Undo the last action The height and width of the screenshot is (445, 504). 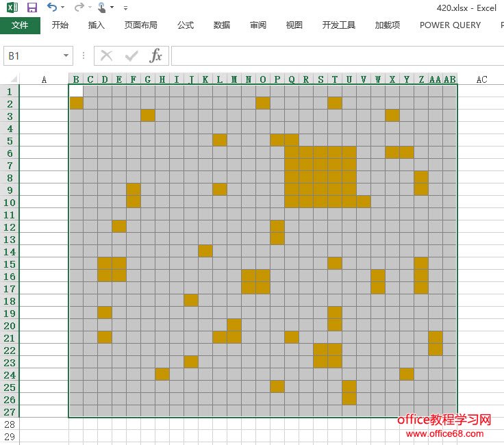click(52, 7)
